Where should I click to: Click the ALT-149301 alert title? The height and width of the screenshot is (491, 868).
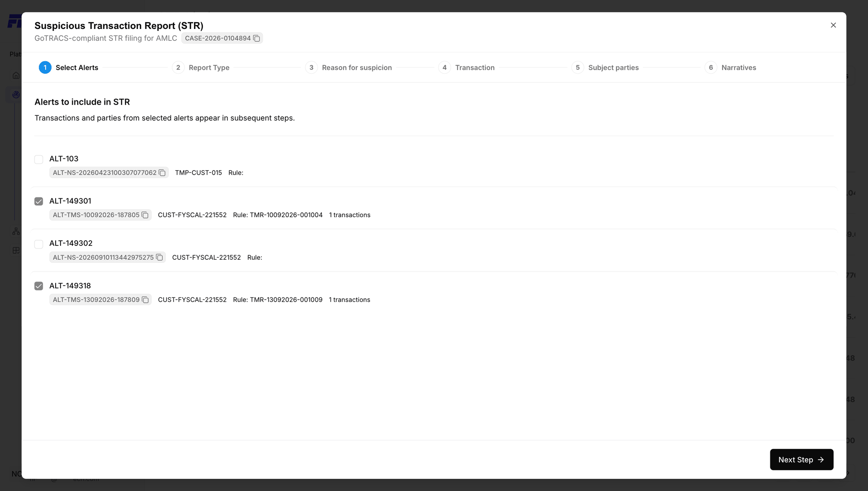70,201
